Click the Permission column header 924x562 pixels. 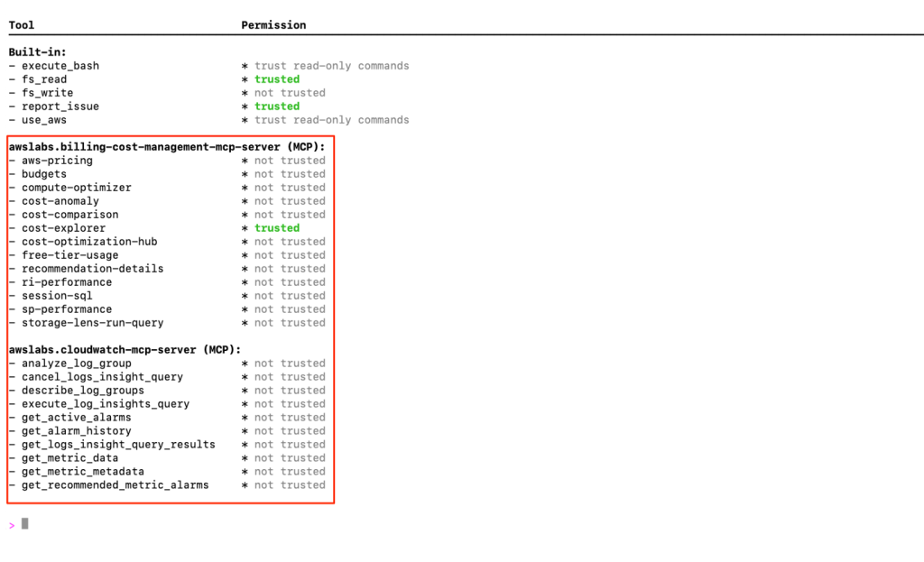pyautogui.click(x=273, y=24)
